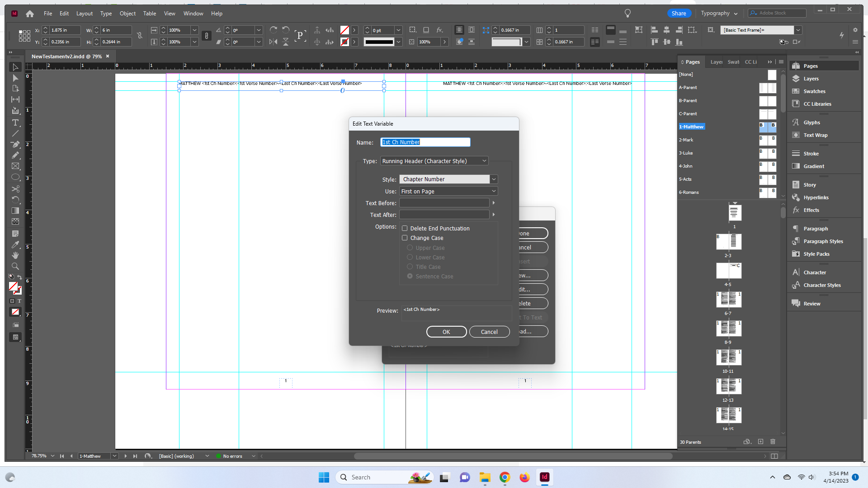Click the Cancel button in the dialog
This screenshot has height=488, width=868.
pos(489,331)
